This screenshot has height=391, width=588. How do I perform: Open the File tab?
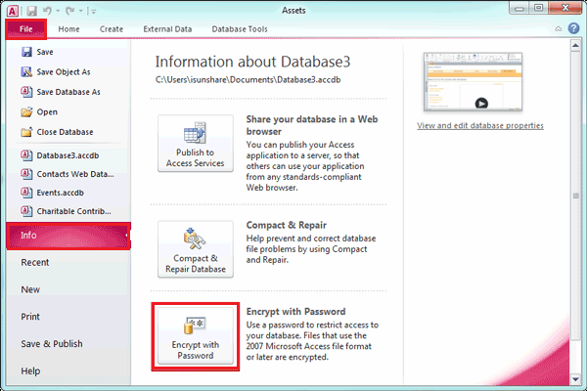25,29
